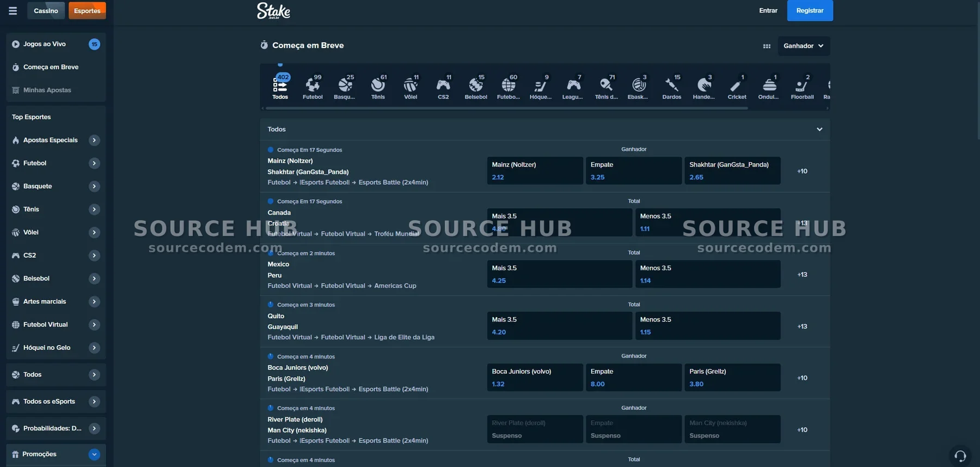Switch to the Cassino tab
Viewport: 980px width, 467px height.
(46, 11)
